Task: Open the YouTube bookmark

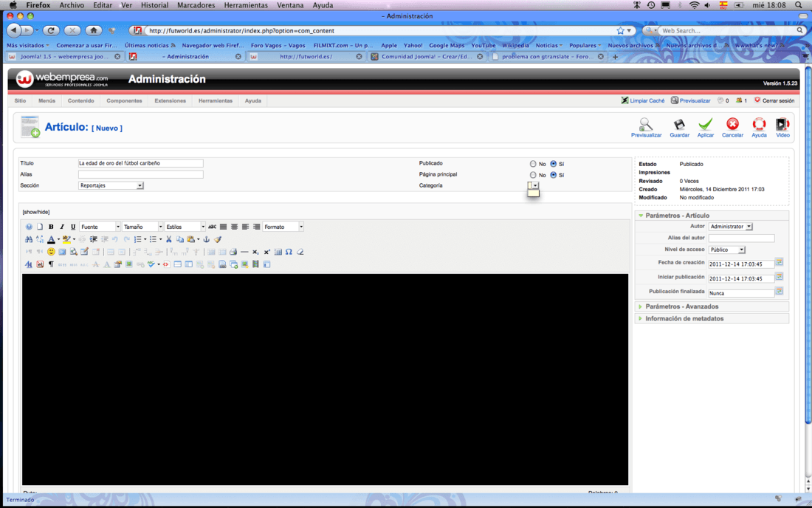Action: point(484,46)
